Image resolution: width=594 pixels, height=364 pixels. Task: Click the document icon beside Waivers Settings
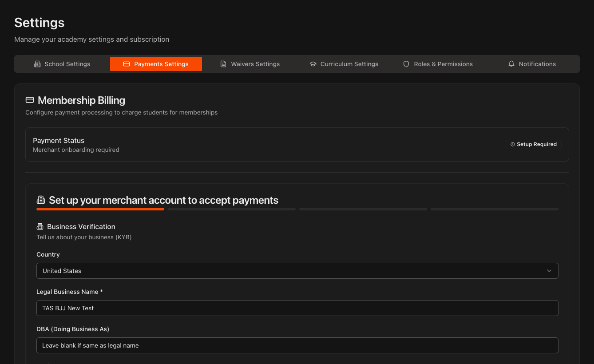(x=223, y=64)
